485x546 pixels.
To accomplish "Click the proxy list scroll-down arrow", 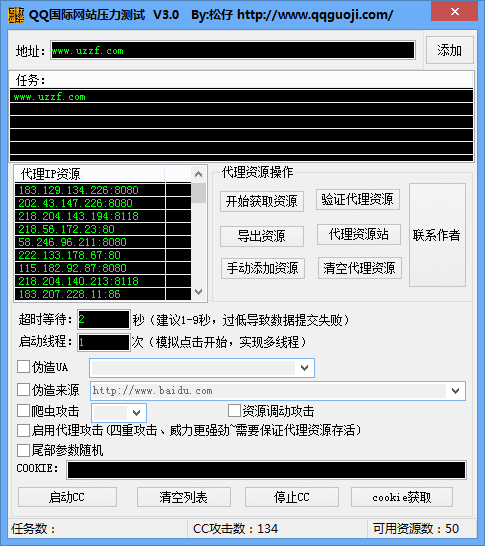I will (x=198, y=292).
